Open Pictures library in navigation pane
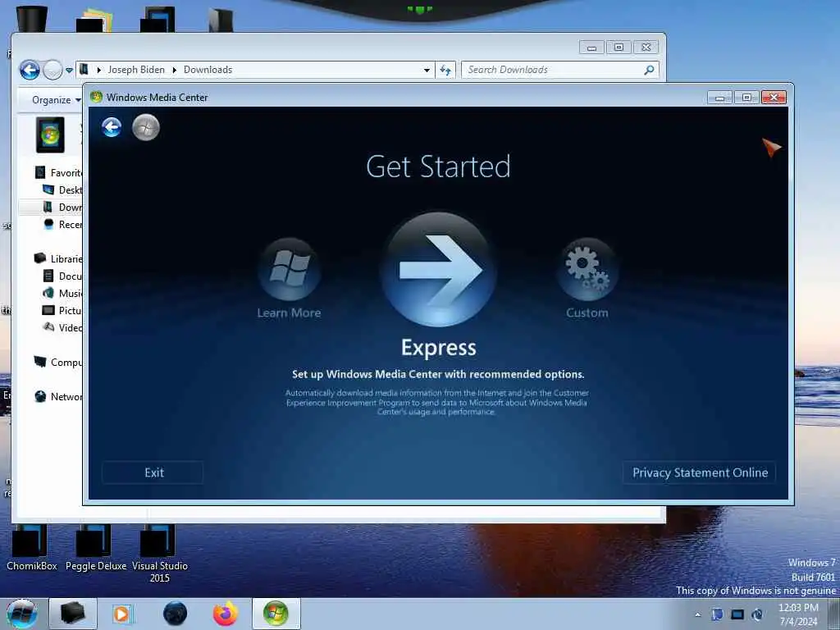 [62, 310]
